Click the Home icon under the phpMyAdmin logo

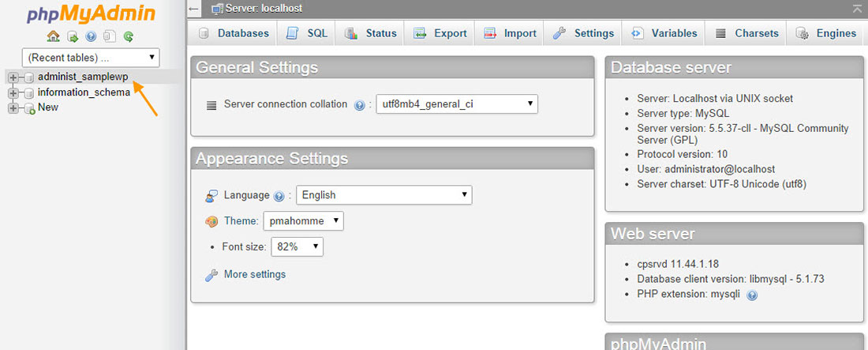click(x=53, y=36)
